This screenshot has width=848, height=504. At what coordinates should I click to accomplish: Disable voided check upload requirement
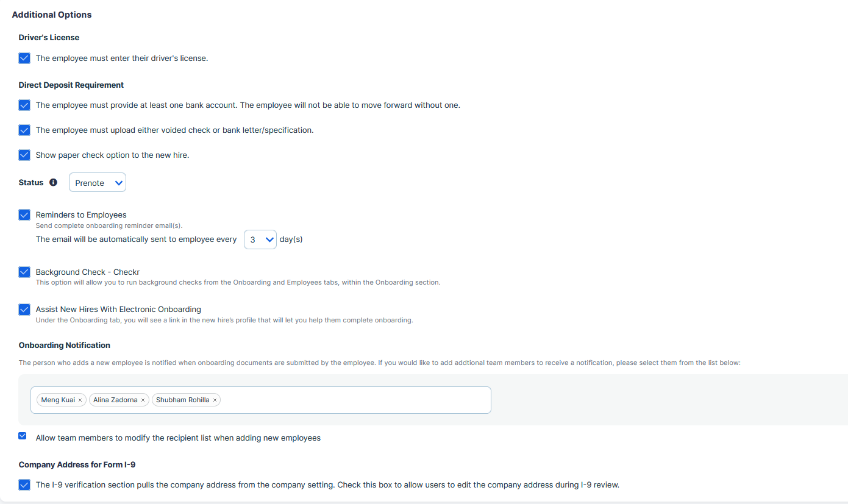tap(24, 130)
